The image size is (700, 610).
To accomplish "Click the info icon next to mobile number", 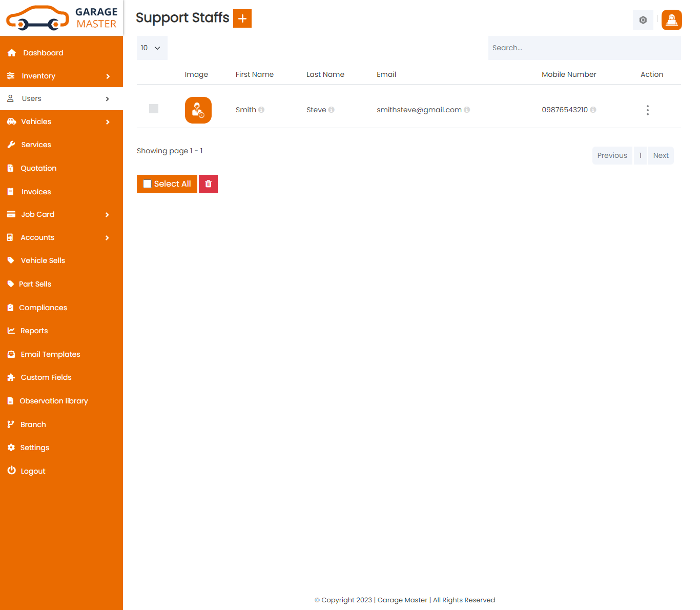I will click(x=593, y=110).
